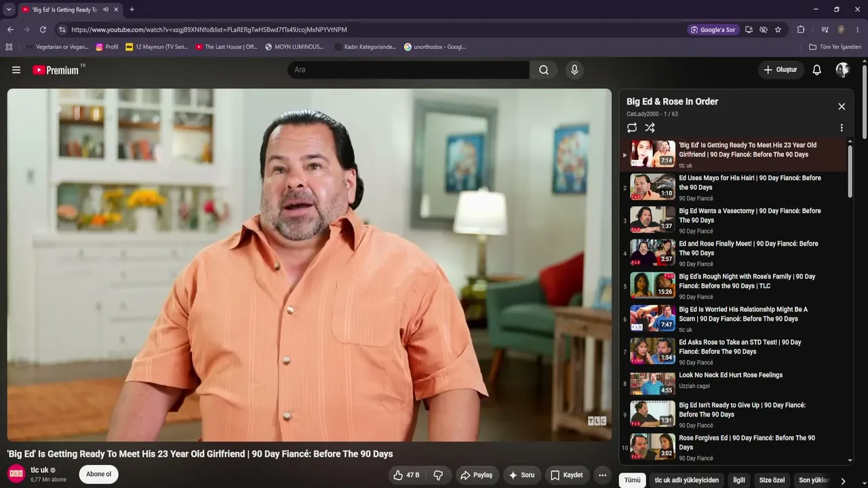Close the Big Ed & Rose playlist panel
Screen dimensions: 868x488
coord(842,106)
